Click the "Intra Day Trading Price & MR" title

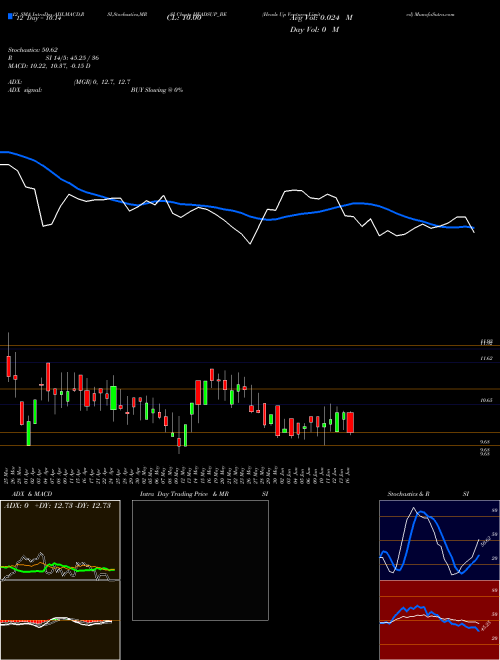coord(184,494)
